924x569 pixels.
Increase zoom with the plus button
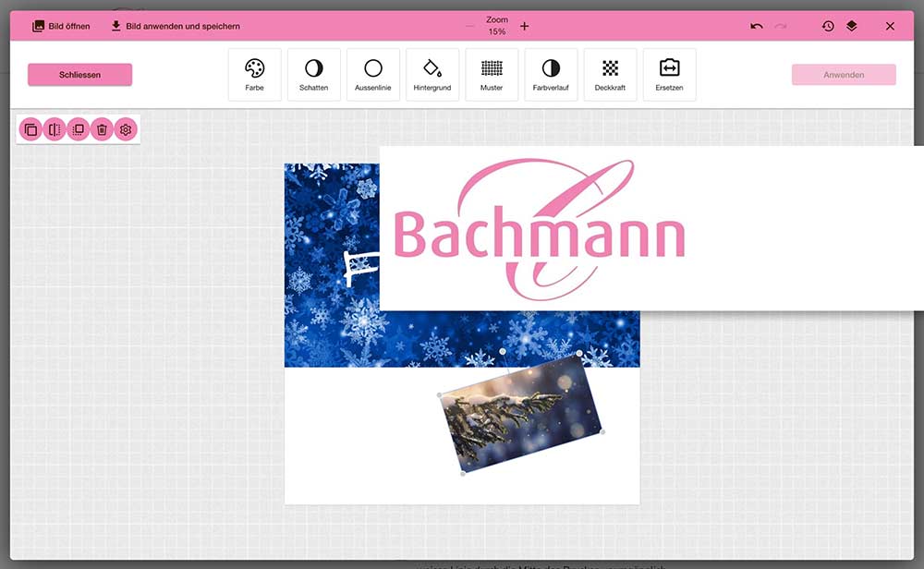(x=525, y=26)
